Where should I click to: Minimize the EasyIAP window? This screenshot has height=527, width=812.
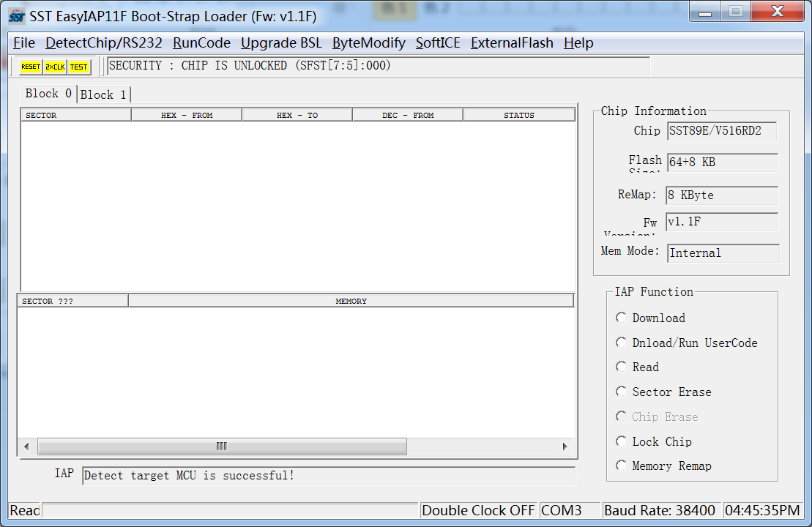(x=705, y=12)
